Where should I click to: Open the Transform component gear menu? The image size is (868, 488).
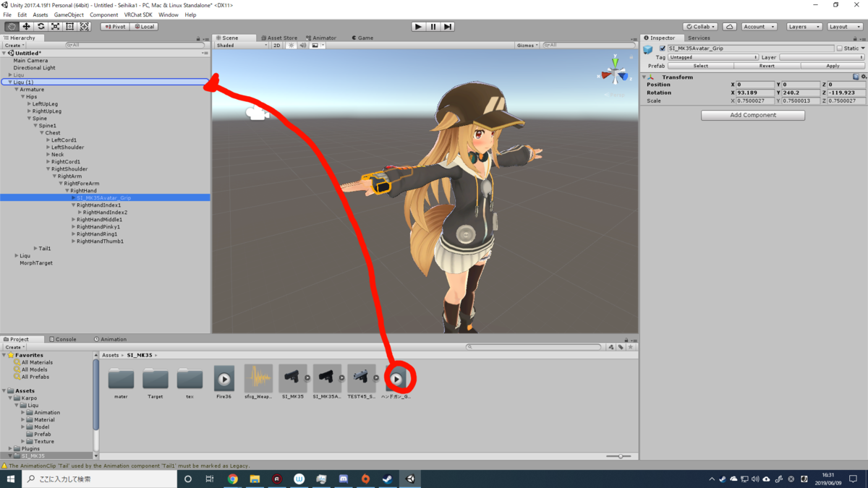[x=863, y=77]
